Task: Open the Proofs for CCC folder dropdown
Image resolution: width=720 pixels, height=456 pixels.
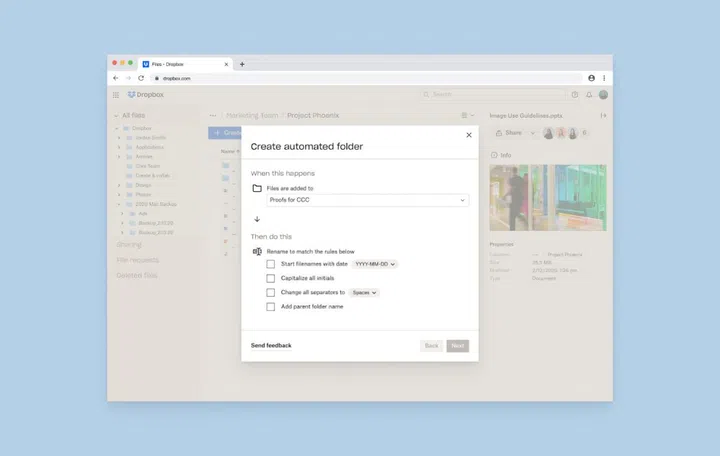Action: (x=368, y=200)
